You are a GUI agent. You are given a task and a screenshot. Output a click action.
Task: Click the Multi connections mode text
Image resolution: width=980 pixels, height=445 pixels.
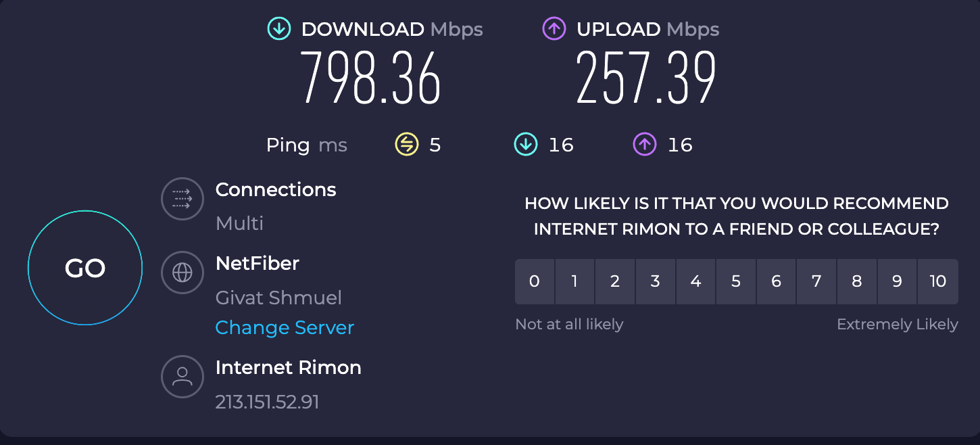click(239, 223)
